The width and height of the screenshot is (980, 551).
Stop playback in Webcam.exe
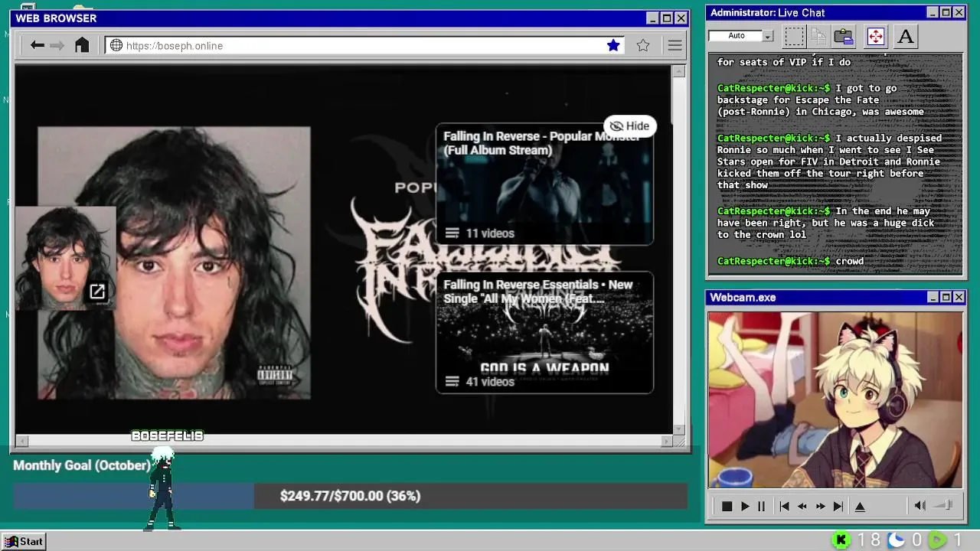(x=727, y=506)
